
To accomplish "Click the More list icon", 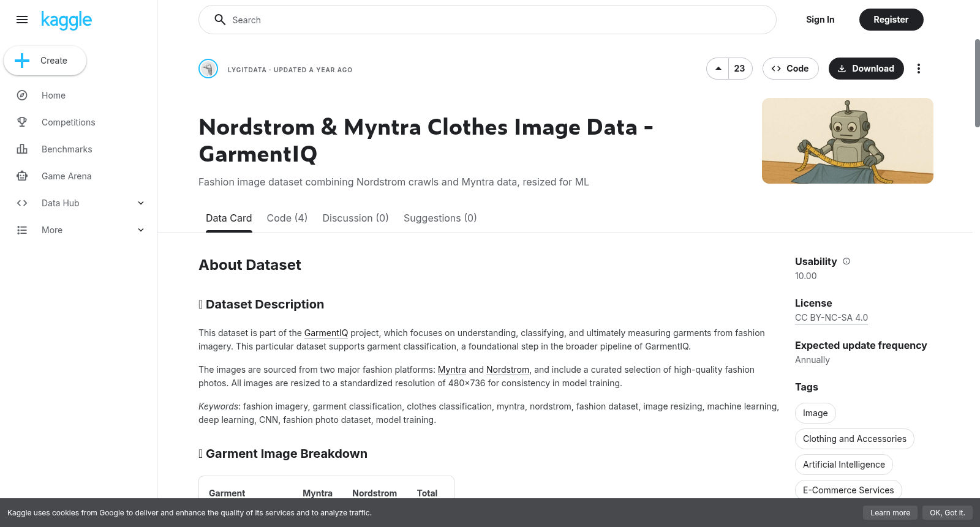I will 22,230.
